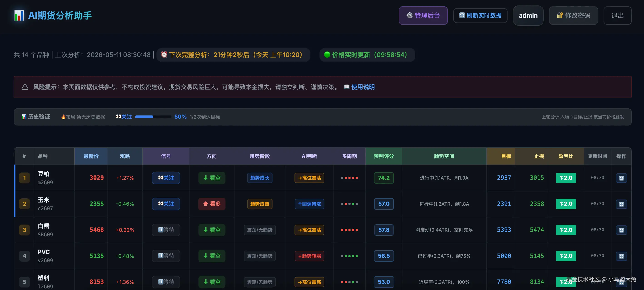Click the 高位震荡 AI badge for 豆粕
644x290 pixels.
click(309, 178)
